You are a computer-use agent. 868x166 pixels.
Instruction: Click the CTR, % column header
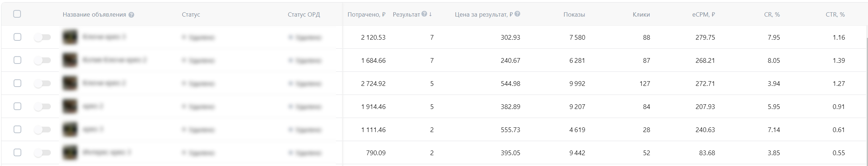[835, 15]
